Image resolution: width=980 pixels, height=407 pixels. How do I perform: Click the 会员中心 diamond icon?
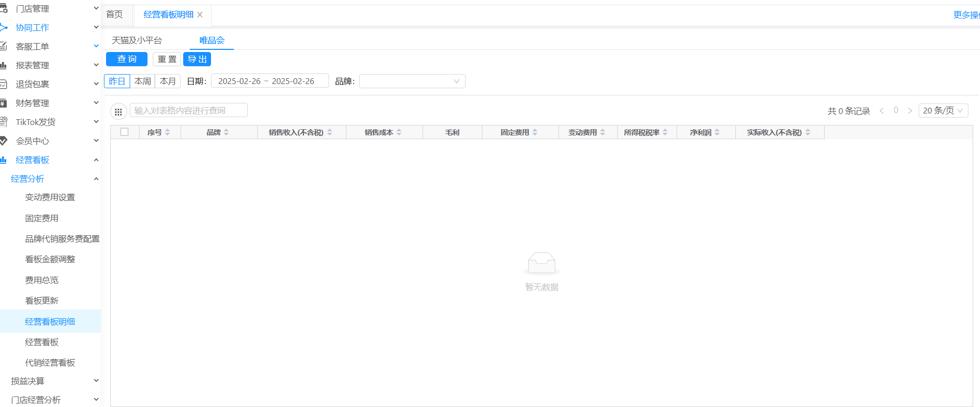(x=4, y=141)
